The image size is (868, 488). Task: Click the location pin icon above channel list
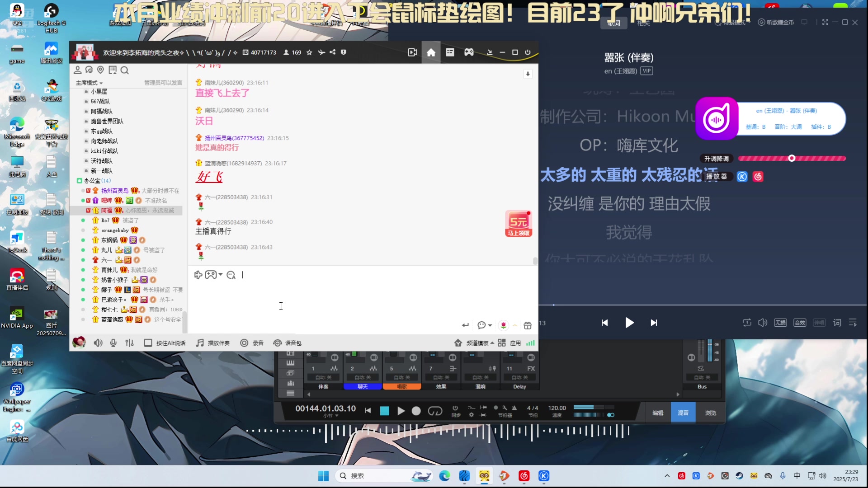[101, 70]
